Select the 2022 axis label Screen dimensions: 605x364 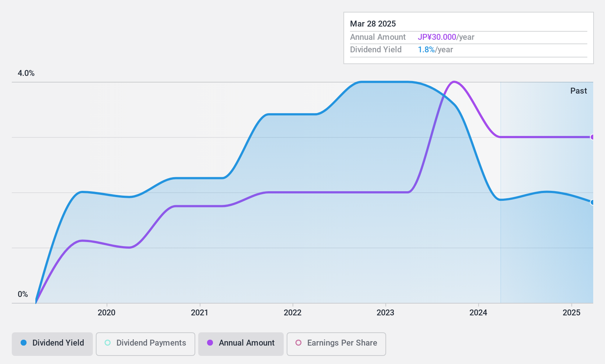click(x=293, y=313)
